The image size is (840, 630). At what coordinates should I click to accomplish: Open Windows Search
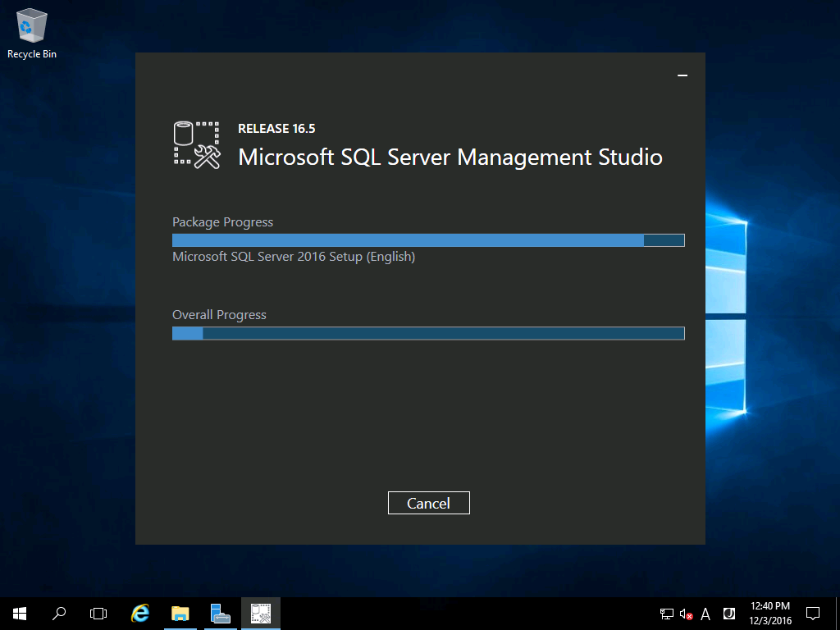[x=58, y=613]
